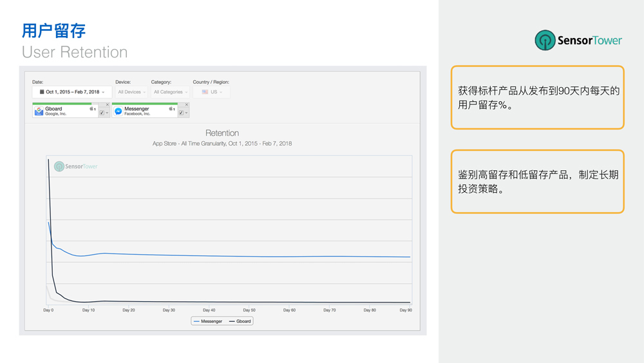The height and width of the screenshot is (363, 644).
Task: Open the Gboard card options arrow
Action: click(107, 113)
